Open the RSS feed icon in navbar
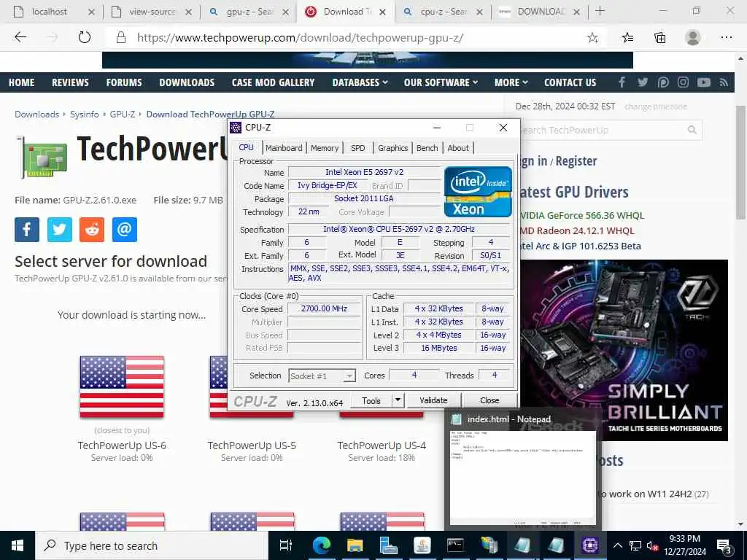This screenshot has height=560, width=747. (724, 82)
